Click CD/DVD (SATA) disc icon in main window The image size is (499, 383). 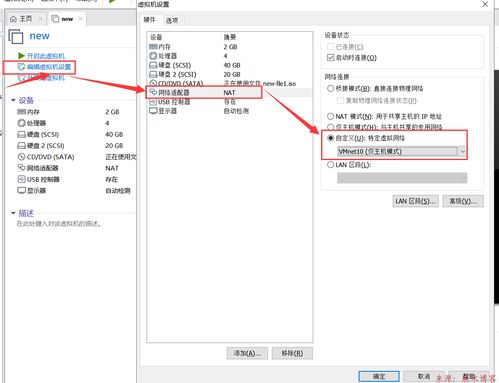(x=21, y=157)
